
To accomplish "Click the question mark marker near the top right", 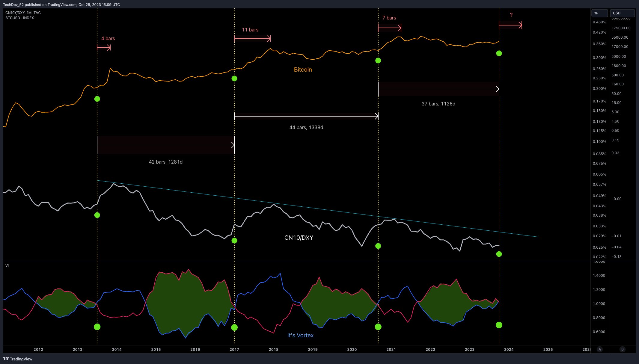I will [511, 14].
